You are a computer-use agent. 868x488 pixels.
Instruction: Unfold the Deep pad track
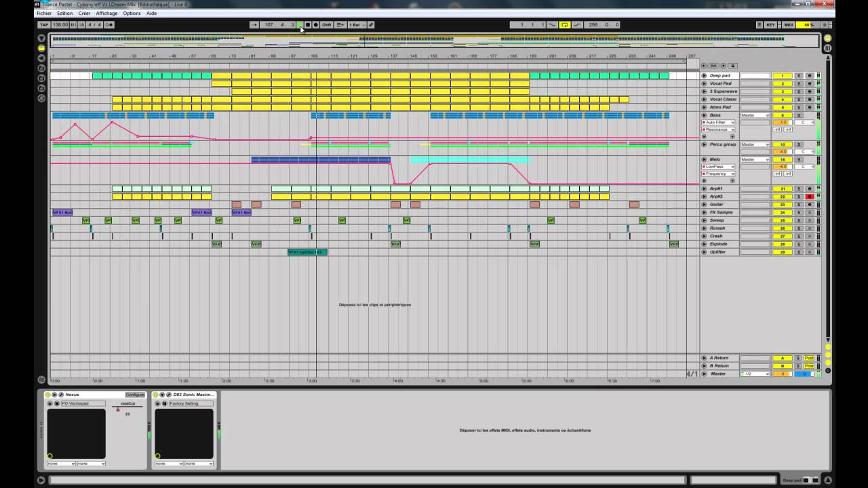(x=704, y=76)
